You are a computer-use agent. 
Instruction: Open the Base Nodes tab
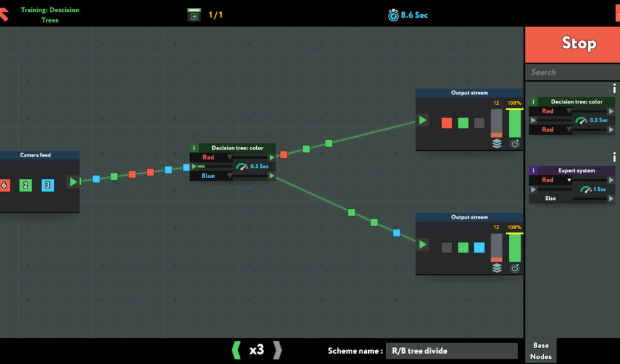[541, 351]
